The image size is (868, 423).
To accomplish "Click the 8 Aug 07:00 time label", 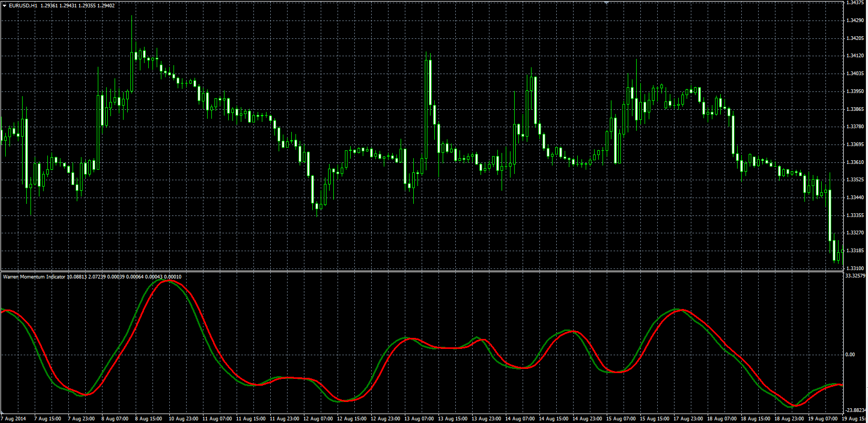I will click(115, 419).
